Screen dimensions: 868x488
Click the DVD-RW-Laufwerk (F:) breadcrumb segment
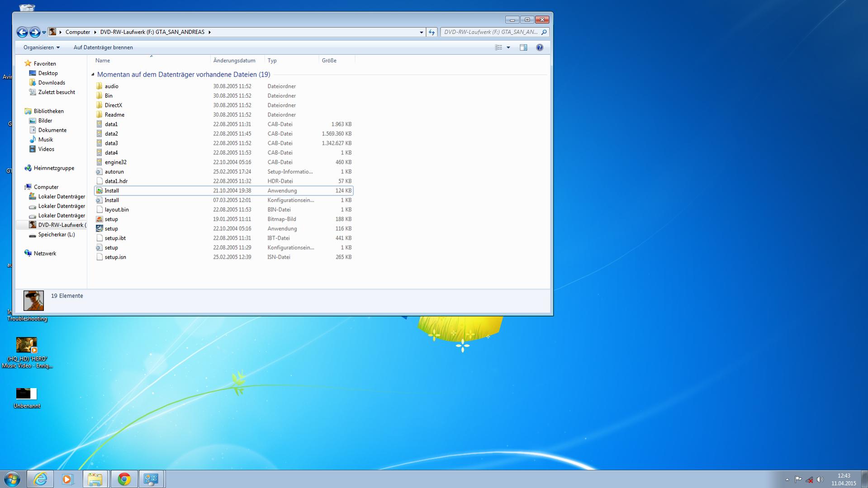[x=152, y=32]
